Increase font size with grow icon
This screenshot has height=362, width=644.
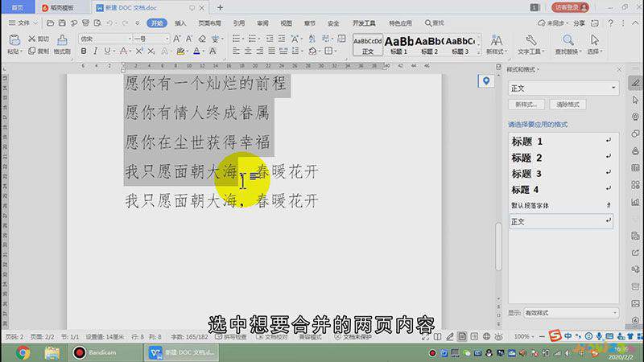point(176,39)
